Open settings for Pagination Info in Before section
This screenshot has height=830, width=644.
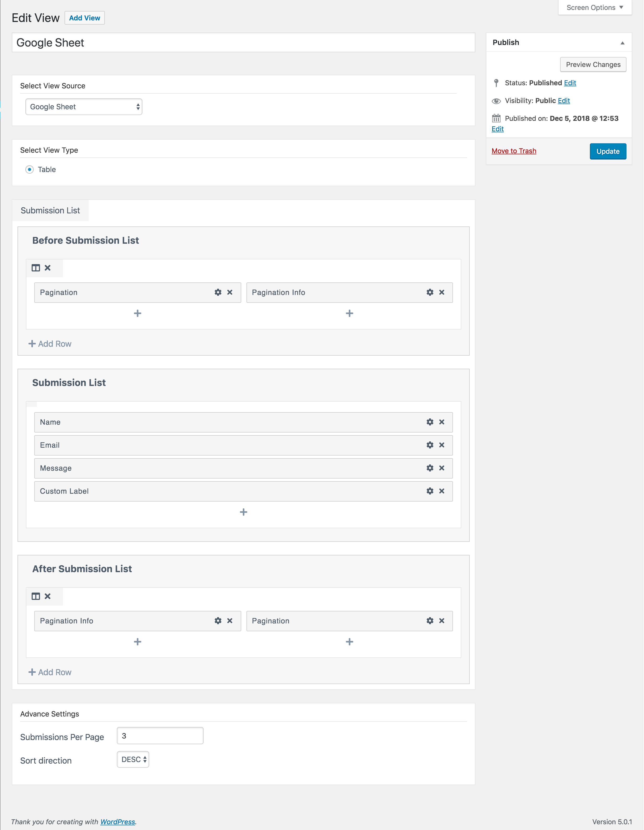pyautogui.click(x=430, y=292)
